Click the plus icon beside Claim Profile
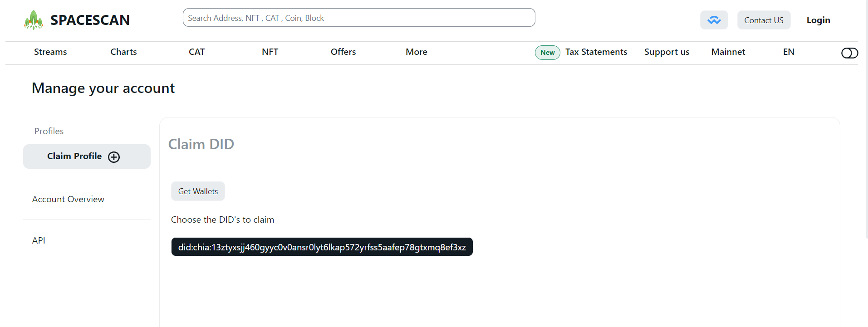868x327 pixels. 114,157
